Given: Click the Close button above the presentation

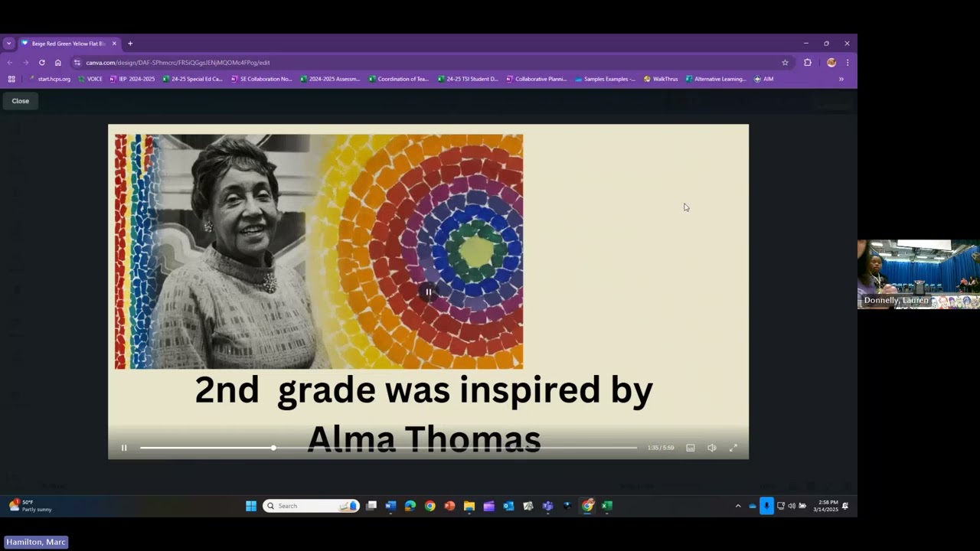Looking at the screenshot, I should pyautogui.click(x=21, y=101).
